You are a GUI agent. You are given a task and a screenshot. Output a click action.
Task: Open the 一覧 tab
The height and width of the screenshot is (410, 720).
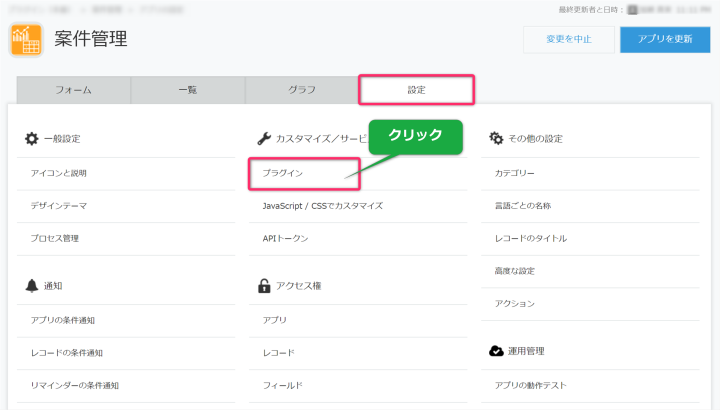pyautogui.click(x=187, y=90)
